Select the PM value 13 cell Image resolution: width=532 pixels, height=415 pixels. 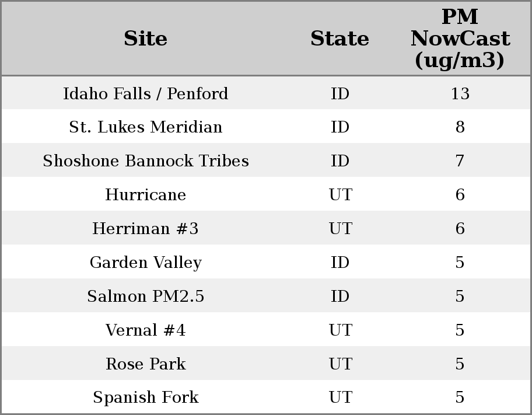[460, 94]
